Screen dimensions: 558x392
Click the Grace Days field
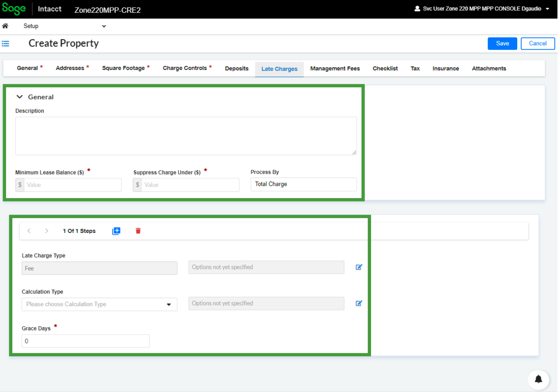coord(86,341)
